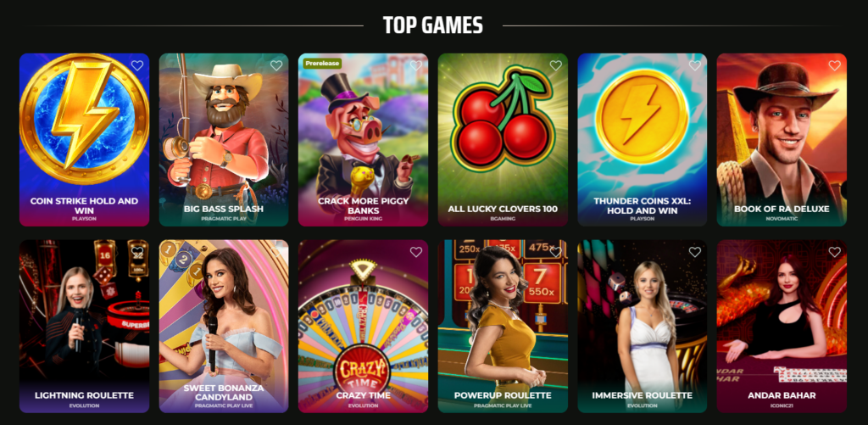Launch Big Bass Splash game tile

[x=224, y=140]
